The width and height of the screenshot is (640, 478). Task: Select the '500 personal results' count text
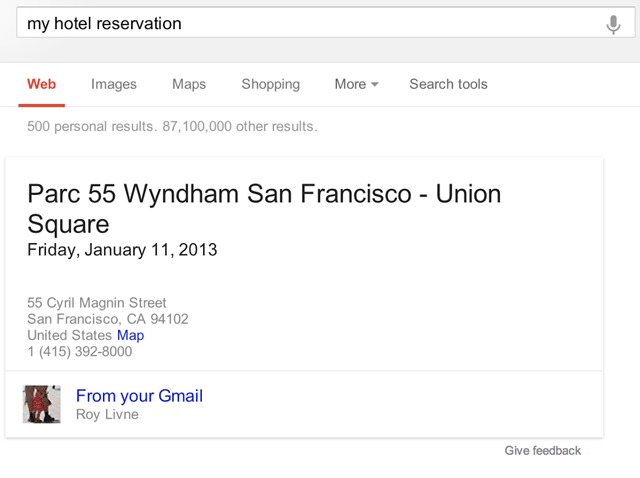coord(92,127)
